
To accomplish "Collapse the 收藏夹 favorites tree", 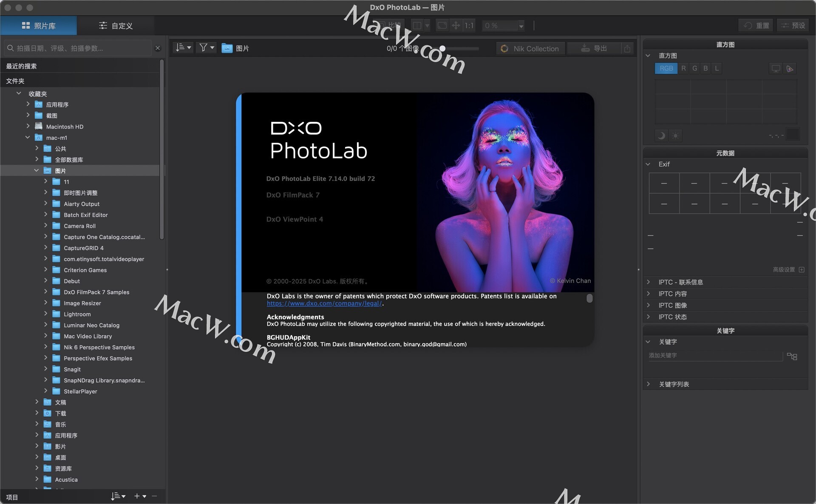I will (19, 93).
